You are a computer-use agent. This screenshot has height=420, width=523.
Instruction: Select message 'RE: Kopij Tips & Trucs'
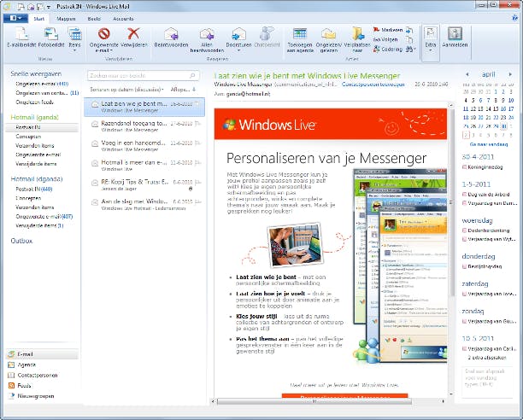pyautogui.click(x=144, y=185)
